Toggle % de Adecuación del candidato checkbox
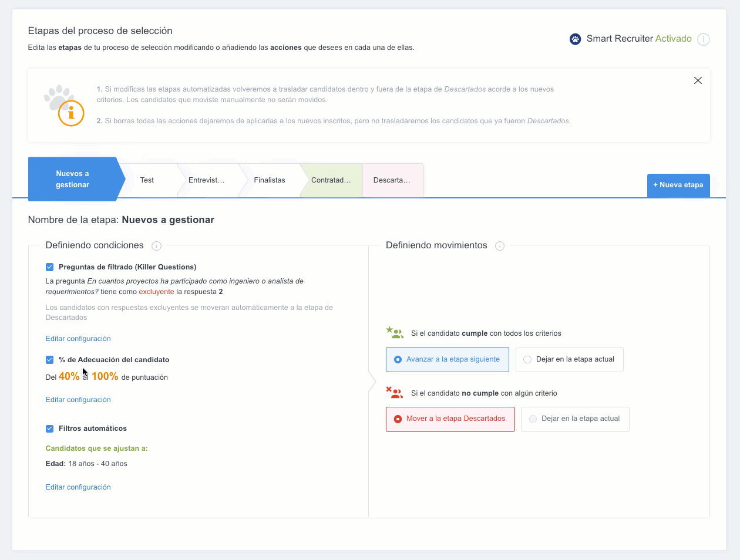 pos(50,360)
